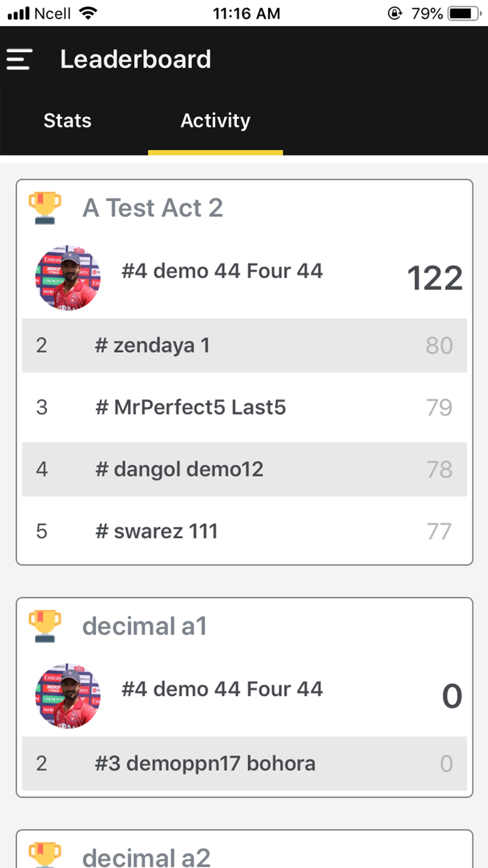The height and width of the screenshot is (868, 488).
Task: Tap the decimal a2 activity title
Action: coord(146,857)
